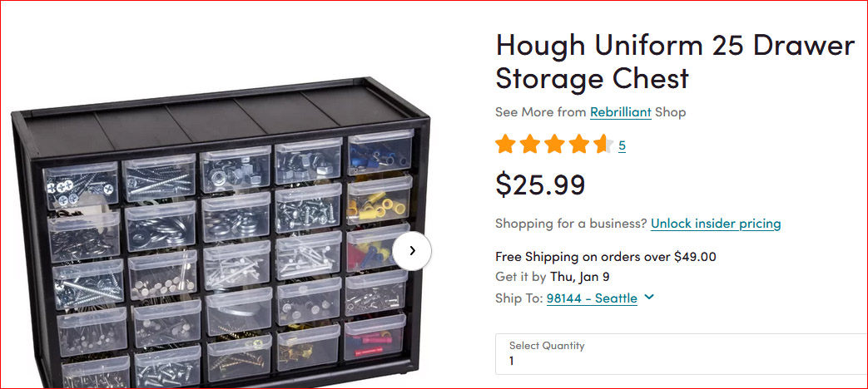868x389 pixels.
Task: Click the second orange rating star
Action: pos(530,145)
